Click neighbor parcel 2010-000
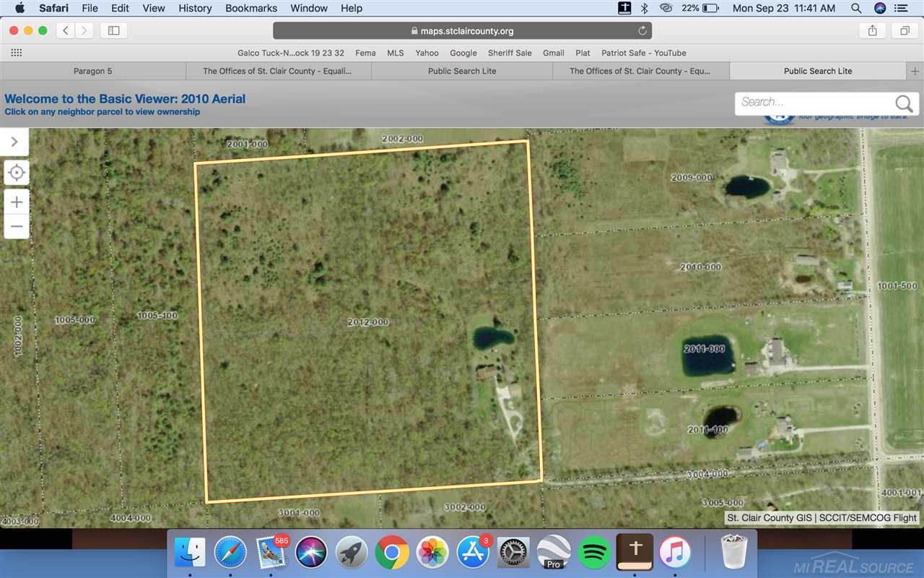924x578 pixels. pos(700,267)
